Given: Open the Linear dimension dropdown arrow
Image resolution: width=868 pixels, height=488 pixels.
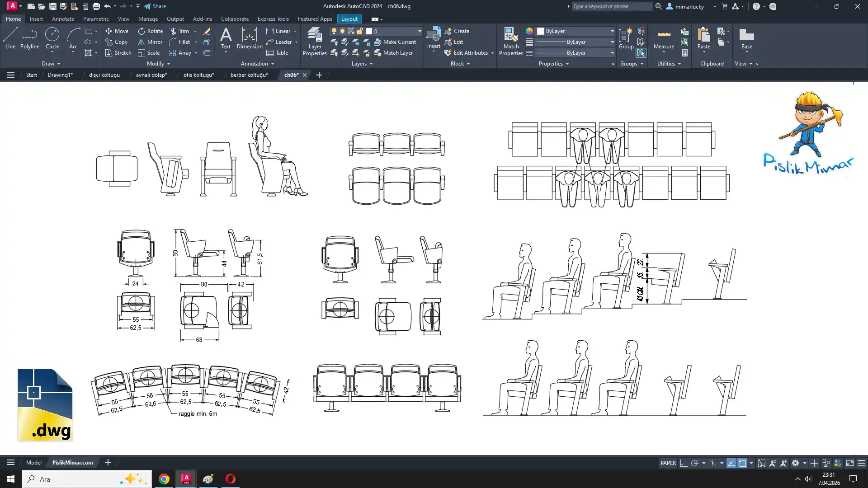Looking at the screenshot, I should click(x=295, y=31).
